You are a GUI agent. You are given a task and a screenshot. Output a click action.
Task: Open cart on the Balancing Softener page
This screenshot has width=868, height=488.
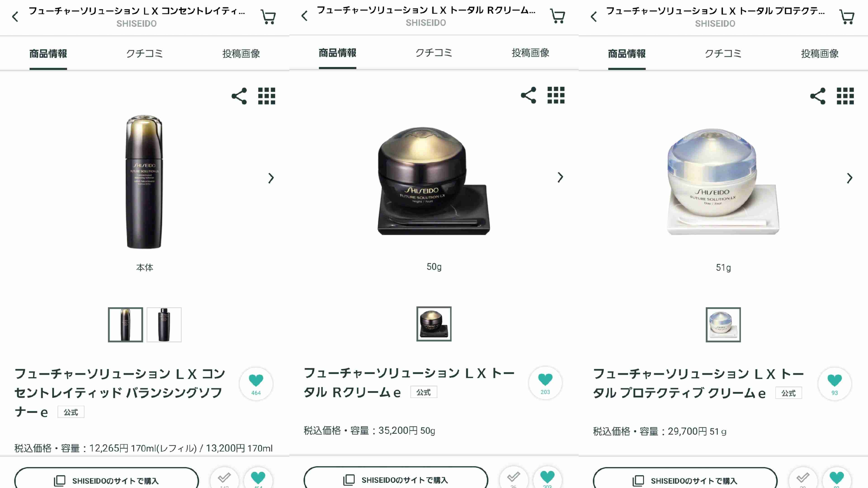269,17
